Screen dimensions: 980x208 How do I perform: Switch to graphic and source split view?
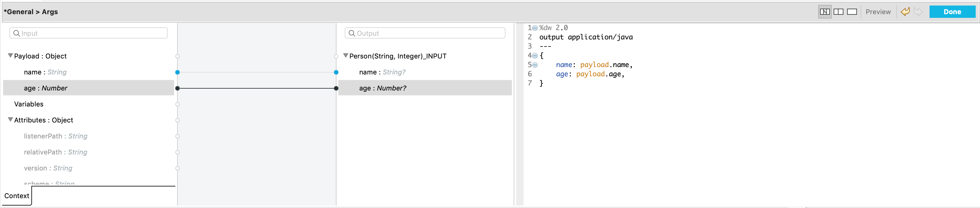824,12
